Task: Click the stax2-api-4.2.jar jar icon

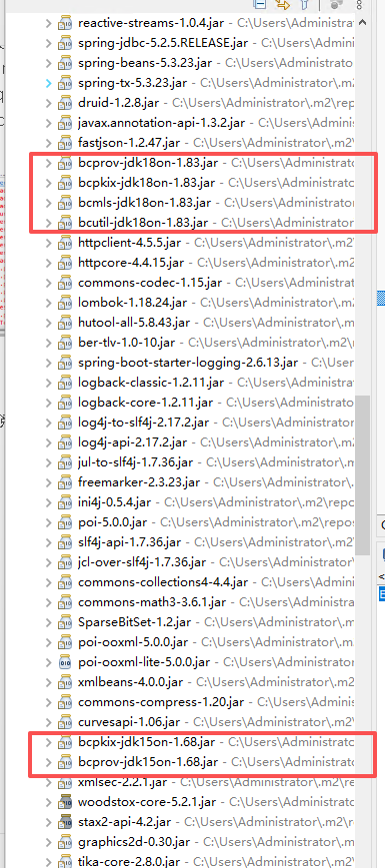Action: coord(65,821)
